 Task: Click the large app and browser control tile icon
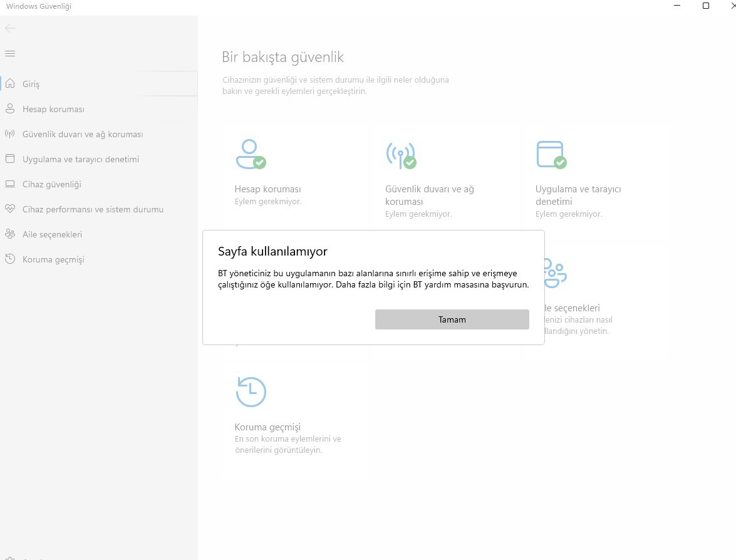552,155
